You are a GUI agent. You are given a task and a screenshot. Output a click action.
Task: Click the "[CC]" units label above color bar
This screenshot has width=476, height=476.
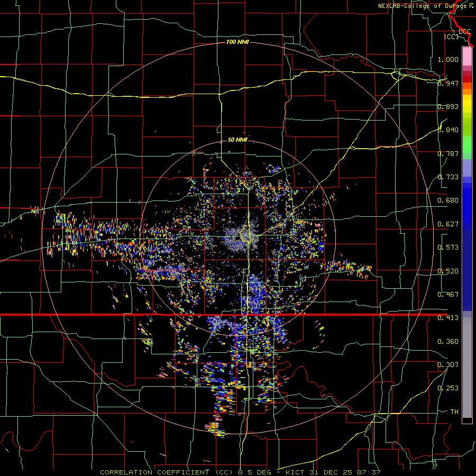451,36
